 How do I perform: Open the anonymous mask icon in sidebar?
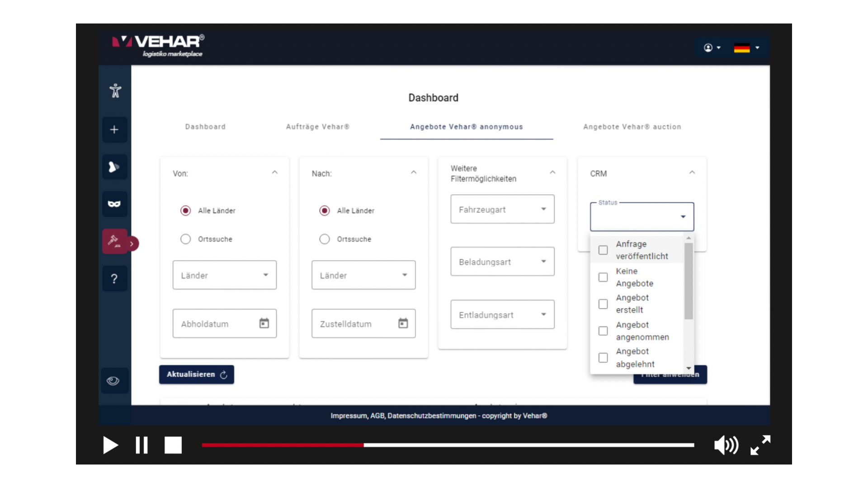114,204
